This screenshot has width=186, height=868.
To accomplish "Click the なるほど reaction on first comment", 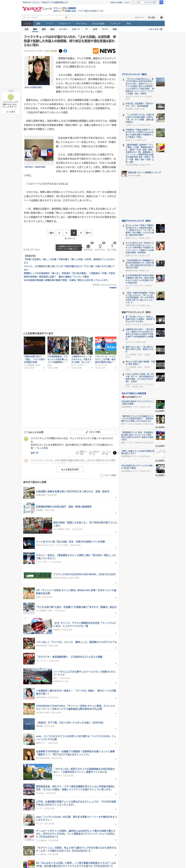I will pos(94,453).
